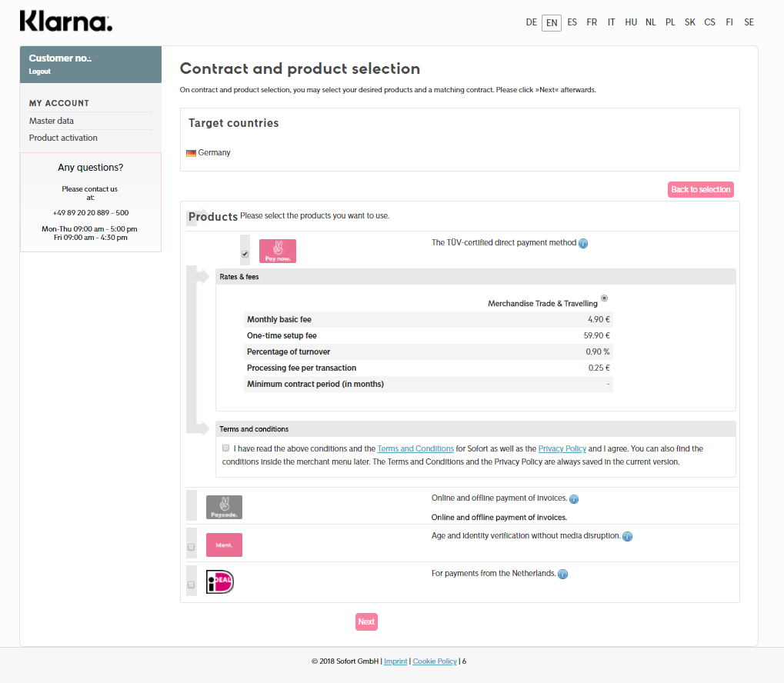Switch language to IT
Screen dimensions: 784x683
(x=611, y=22)
